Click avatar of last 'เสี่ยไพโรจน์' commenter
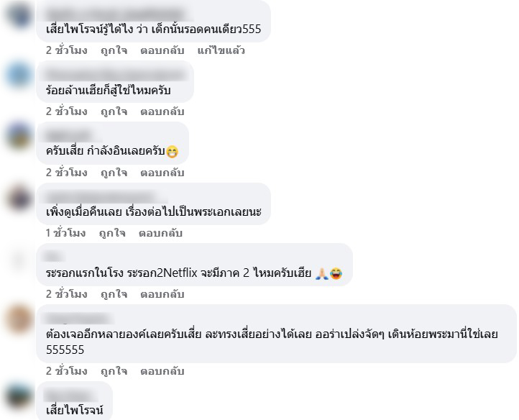 pos(19,396)
